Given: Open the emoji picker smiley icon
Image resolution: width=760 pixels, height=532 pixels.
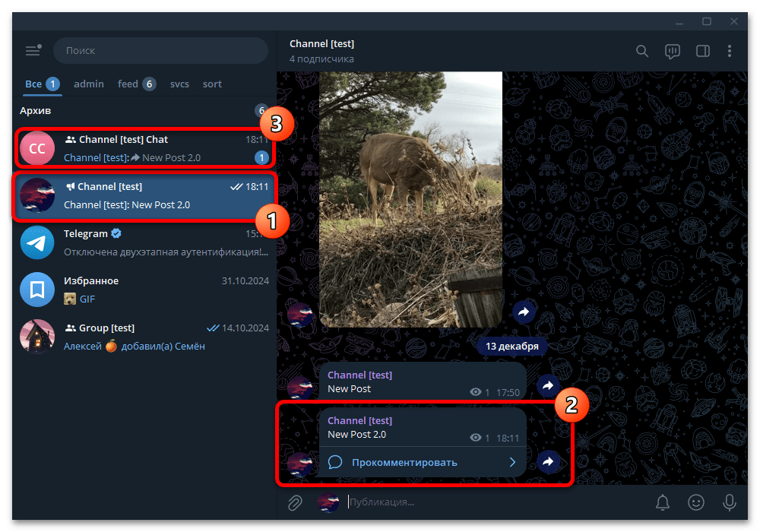Looking at the screenshot, I should 696,502.
